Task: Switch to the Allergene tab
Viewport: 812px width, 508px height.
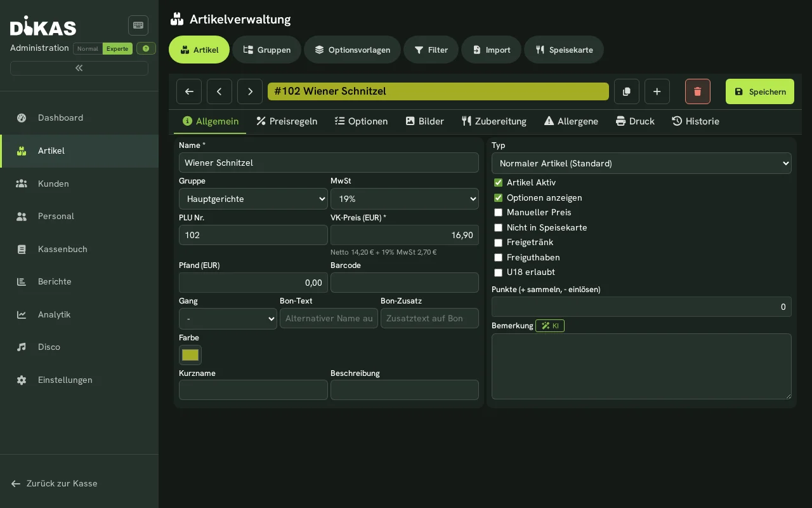Action: tap(571, 121)
